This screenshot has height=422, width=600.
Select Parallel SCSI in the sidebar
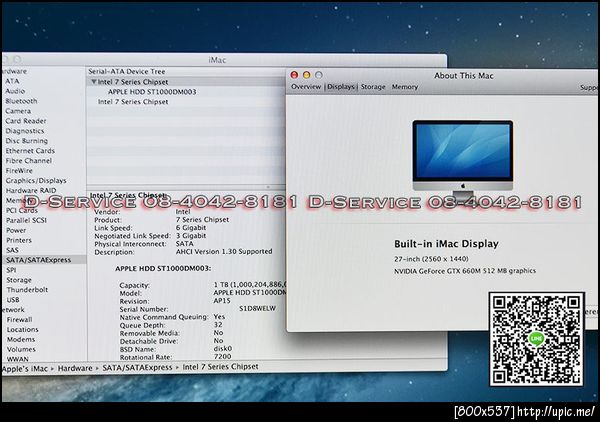point(26,220)
